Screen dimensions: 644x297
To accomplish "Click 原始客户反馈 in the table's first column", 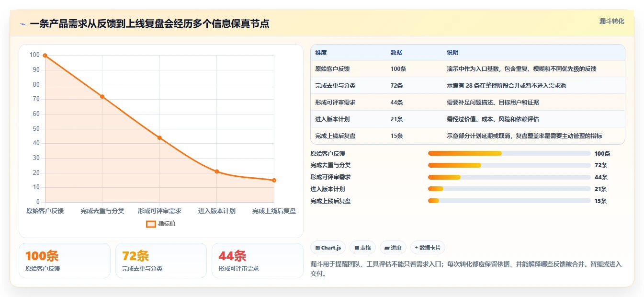I will (x=332, y=69).
